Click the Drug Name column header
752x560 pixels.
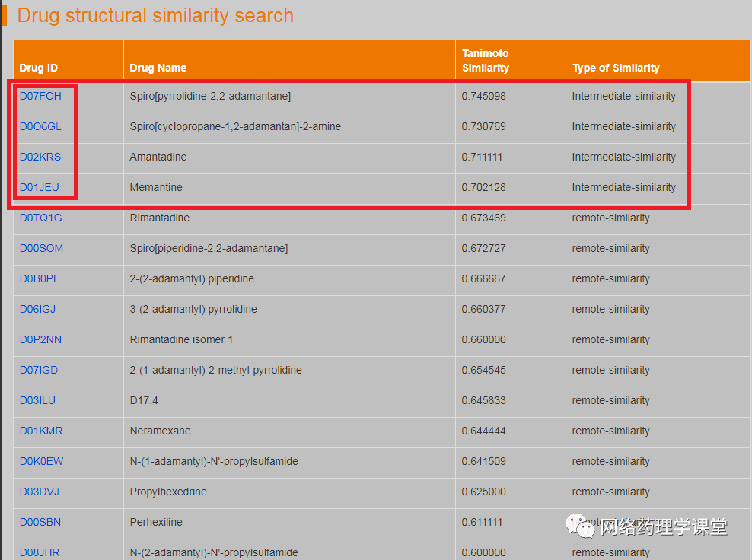[158, 68]
